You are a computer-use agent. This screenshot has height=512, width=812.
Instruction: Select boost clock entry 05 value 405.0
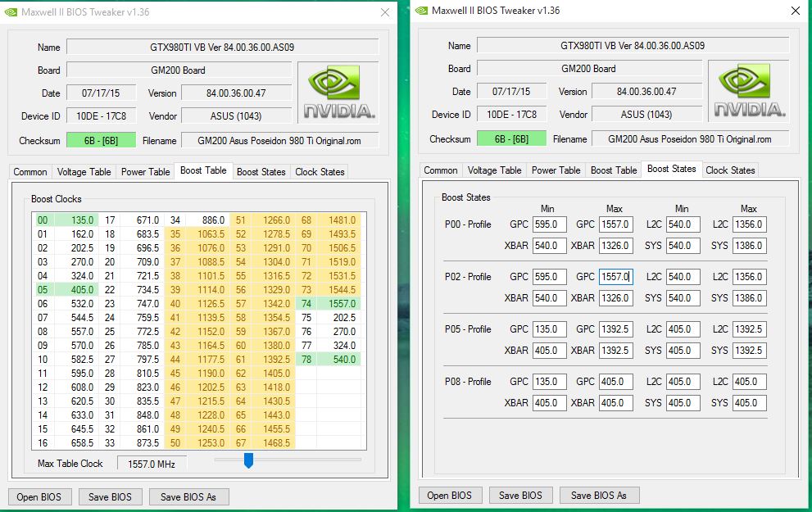pos(75,290)
